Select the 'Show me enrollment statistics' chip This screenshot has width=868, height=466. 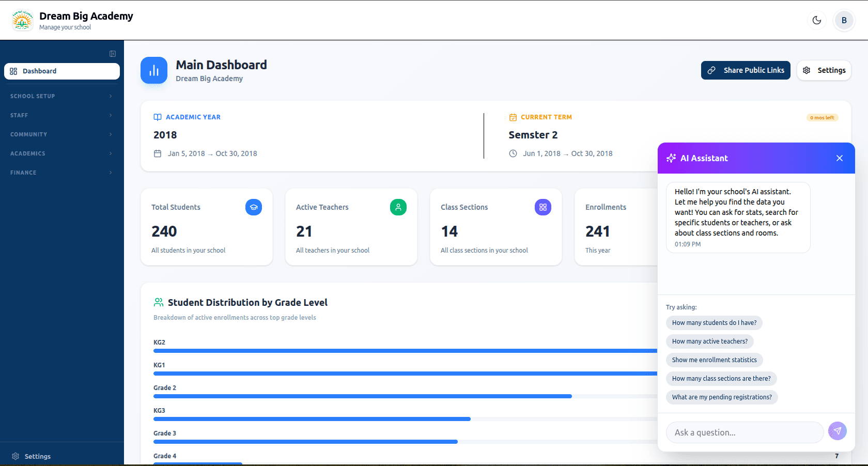point(714,360)
